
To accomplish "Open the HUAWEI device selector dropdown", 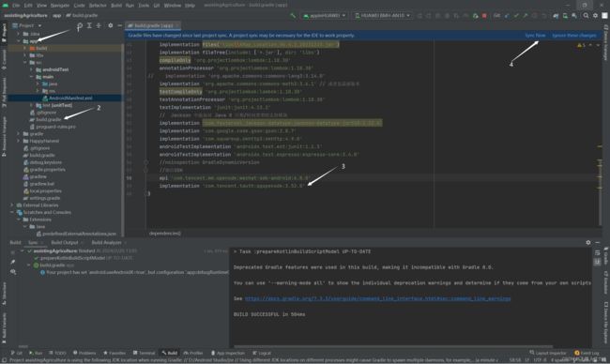I will pos(382,16).
